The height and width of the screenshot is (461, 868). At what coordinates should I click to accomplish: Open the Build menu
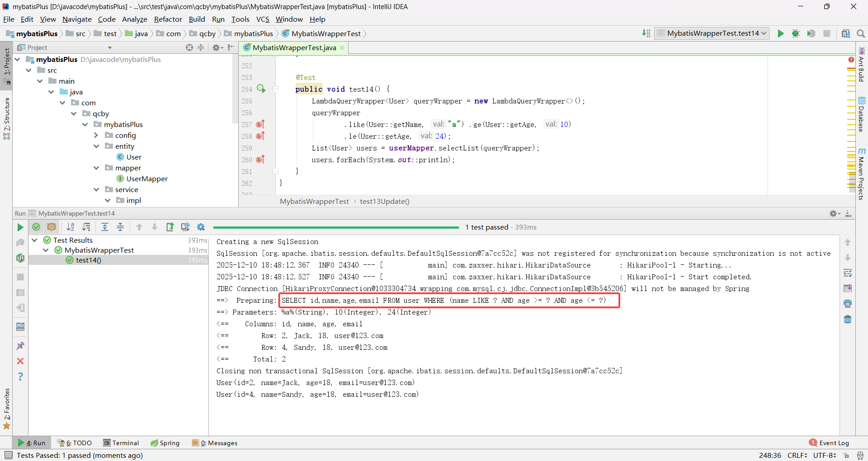tap(197, 19)
